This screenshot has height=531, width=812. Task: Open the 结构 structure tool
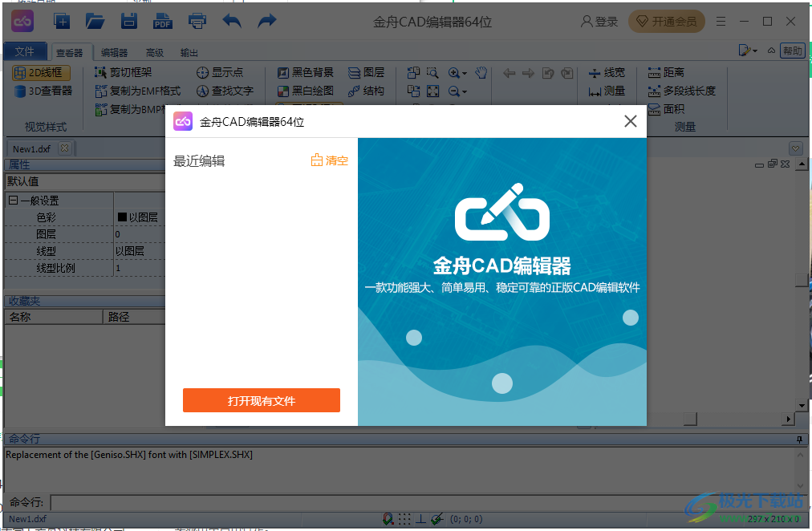tap(366, 91)
